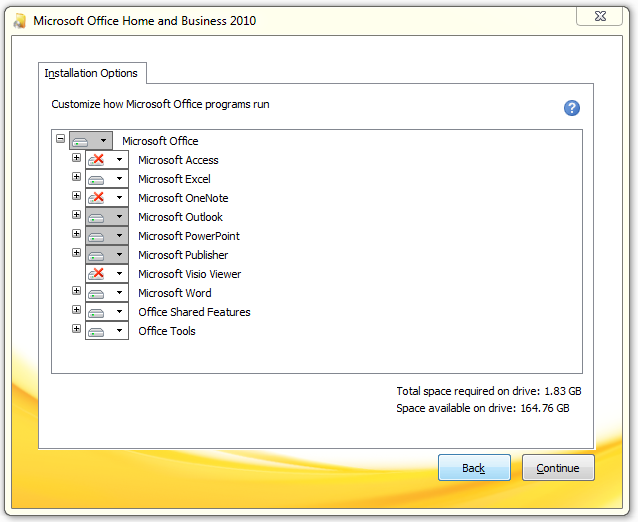Open the dropdown arrow for Office Shared Features

coord(119,312)
